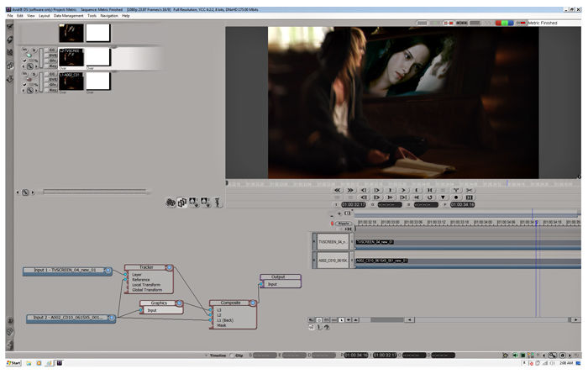588x374 pixels.
Task: Click the down-triangle button in transport row
Action: click(x=443, y=198)
